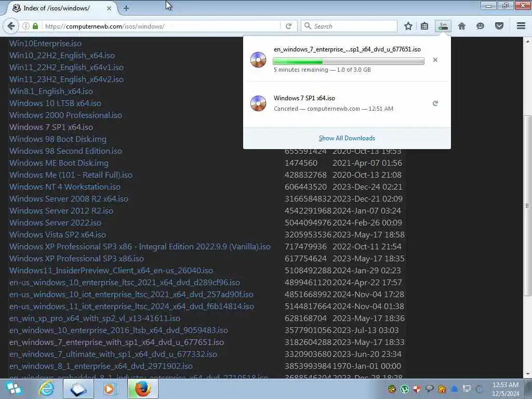This screenshot has width=532, height=399.
Task: Click the address bar URL field
Action: pyautogui.click(x=162, y=26)
